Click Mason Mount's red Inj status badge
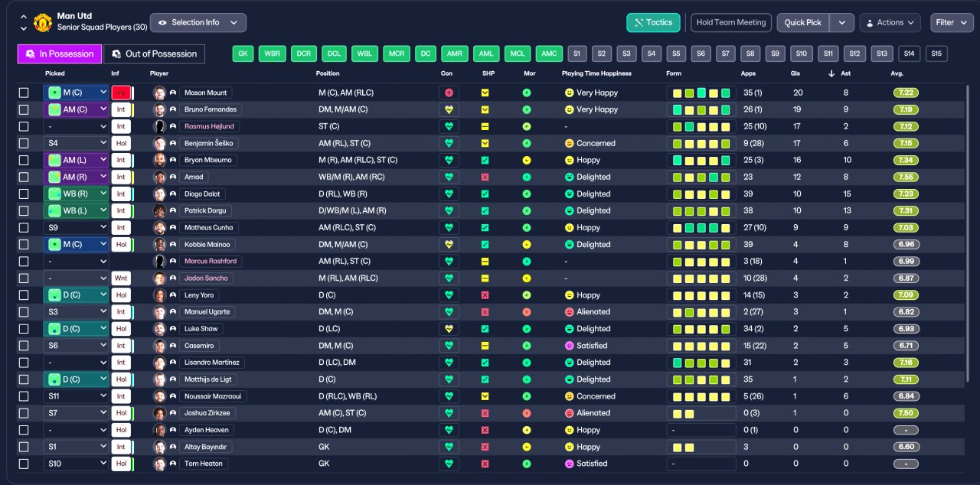980x485 pixels. pos(121,93)
